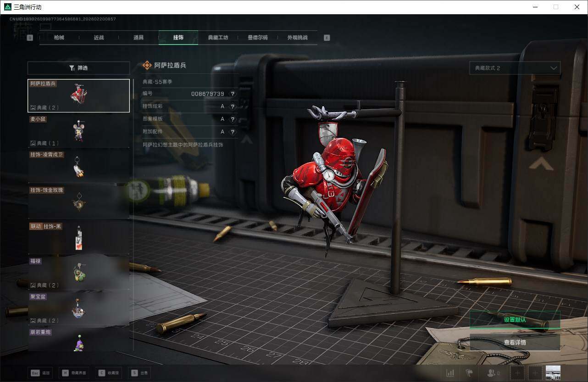This screenshot has width=588, height=382.
Task: Click the 三角洲行动 app logo icon
Action: 8,7
